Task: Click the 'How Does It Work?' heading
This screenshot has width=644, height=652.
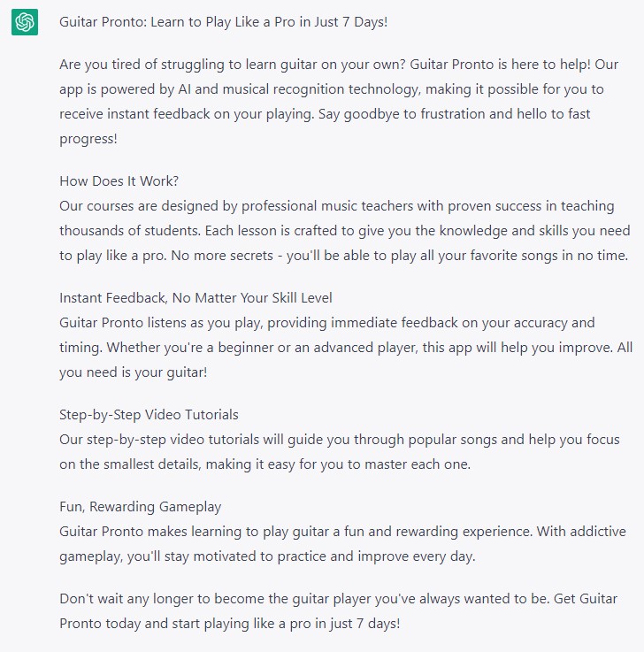Action: (119, 180)
